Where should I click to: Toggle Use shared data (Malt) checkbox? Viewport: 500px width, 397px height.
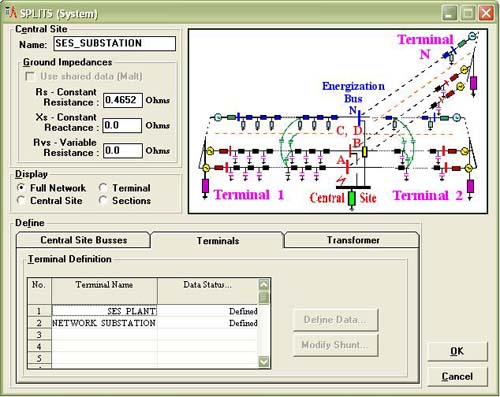pos(30,76)
